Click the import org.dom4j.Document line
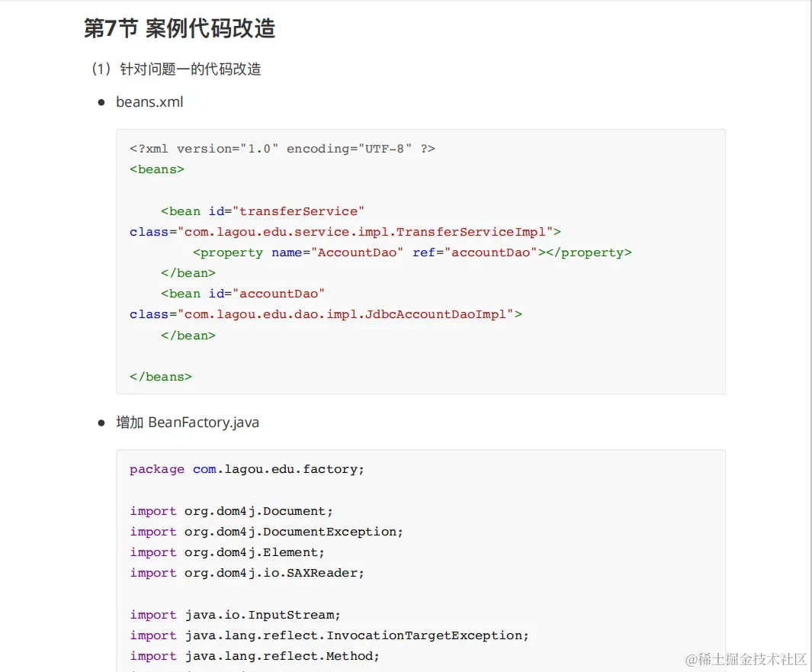This screenshot has width=812, height=672. (x=232, y=511)
